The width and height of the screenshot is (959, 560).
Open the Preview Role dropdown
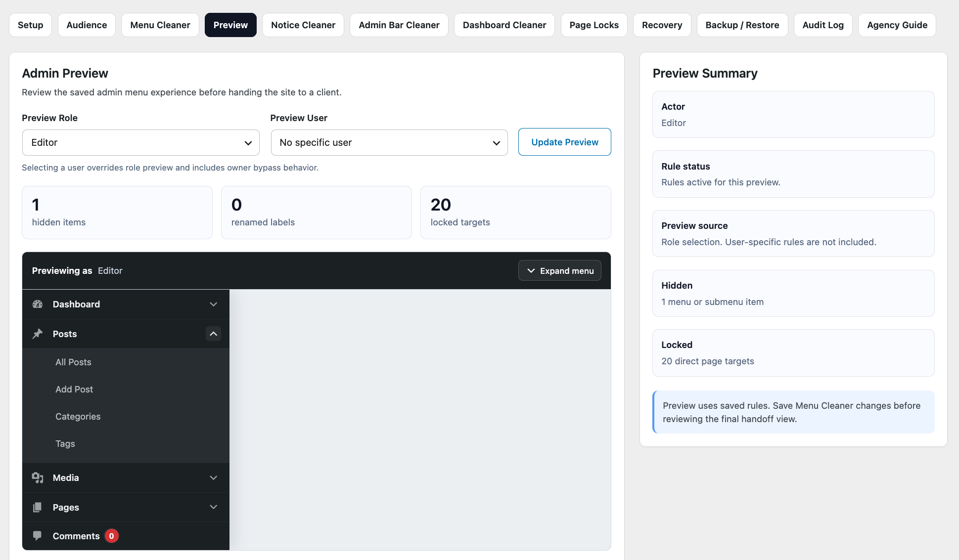pos(141,142)
